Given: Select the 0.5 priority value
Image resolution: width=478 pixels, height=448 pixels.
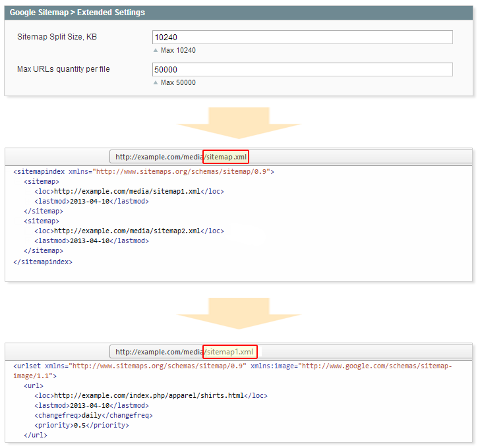Looking at the screenshot, I should [78, 426].
